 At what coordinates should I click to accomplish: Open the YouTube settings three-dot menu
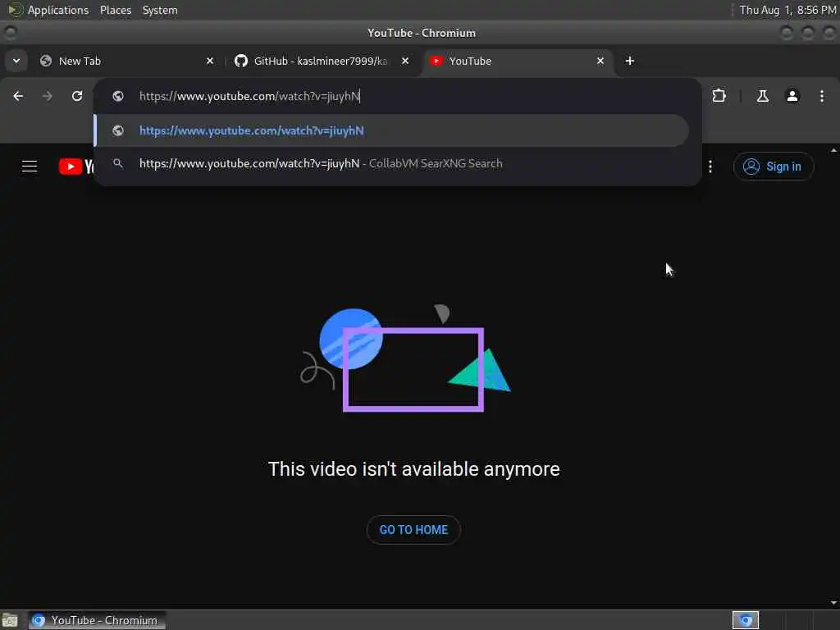click(x=710, y=167)
